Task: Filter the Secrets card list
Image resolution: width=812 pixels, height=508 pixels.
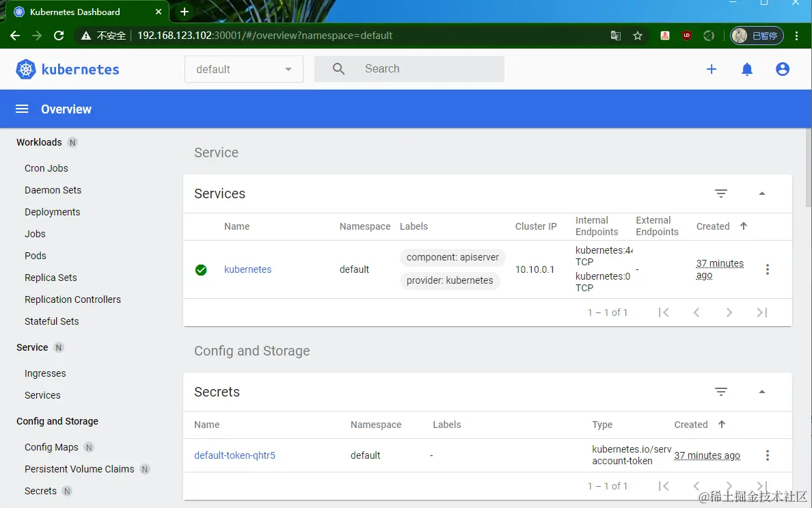Action: coord(721,392)
